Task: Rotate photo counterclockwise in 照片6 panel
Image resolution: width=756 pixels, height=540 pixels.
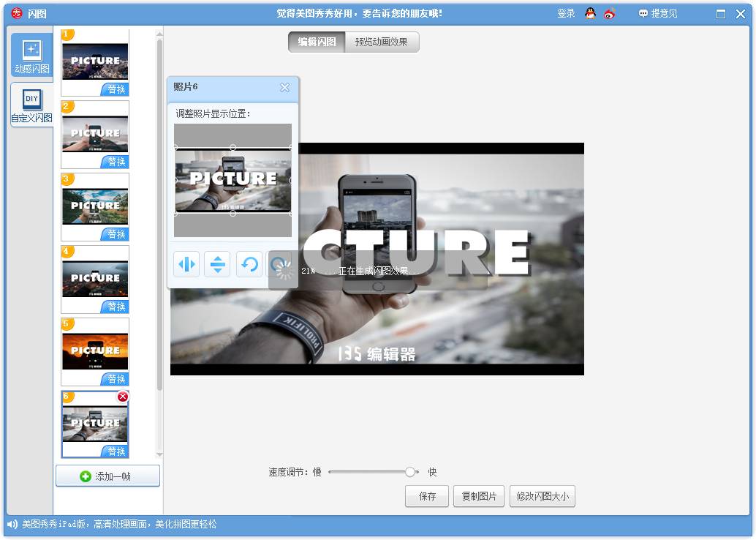Action: coord(249,264)
